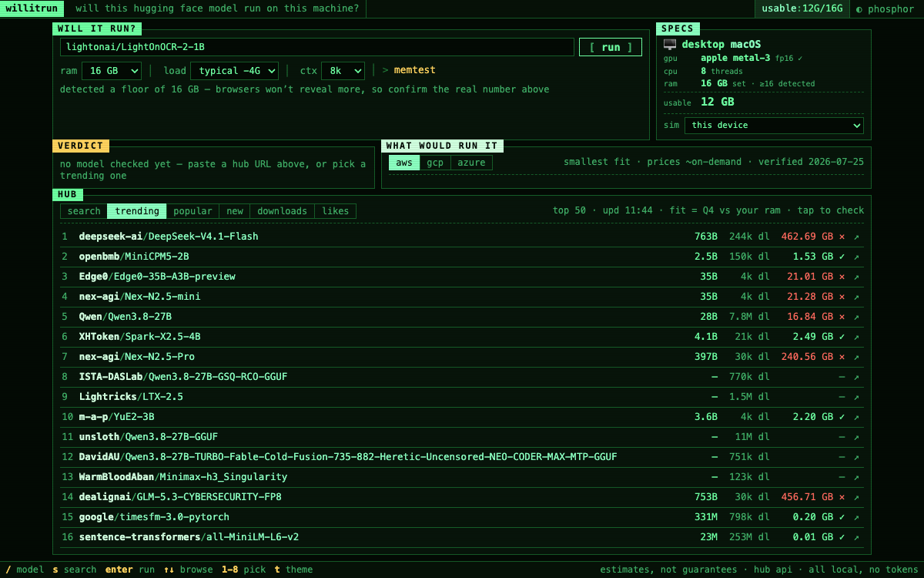Open external link arrow for timesfm-3.0-pytorch
The width and height of the screenshot is (924, 578).
(856, 517)
